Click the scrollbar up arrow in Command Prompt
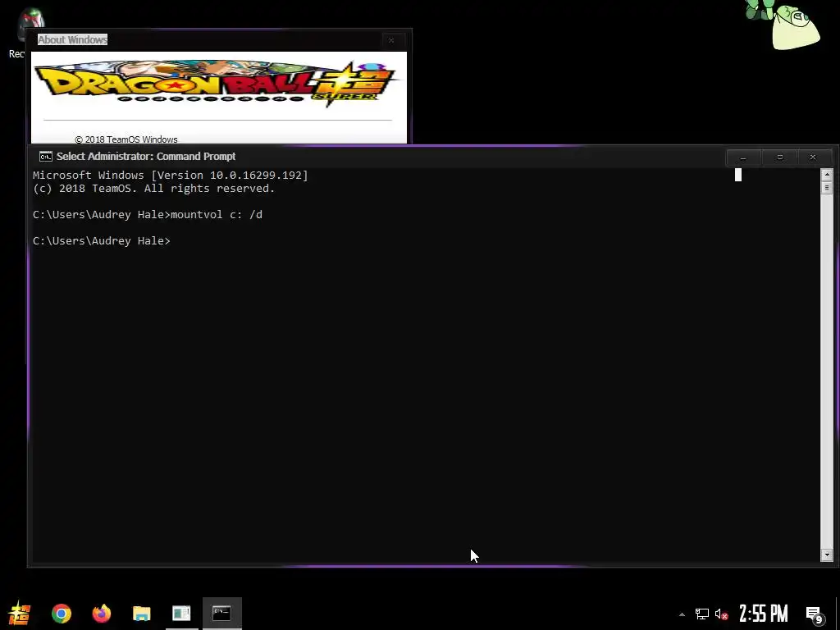 click(x=827, y=174)
